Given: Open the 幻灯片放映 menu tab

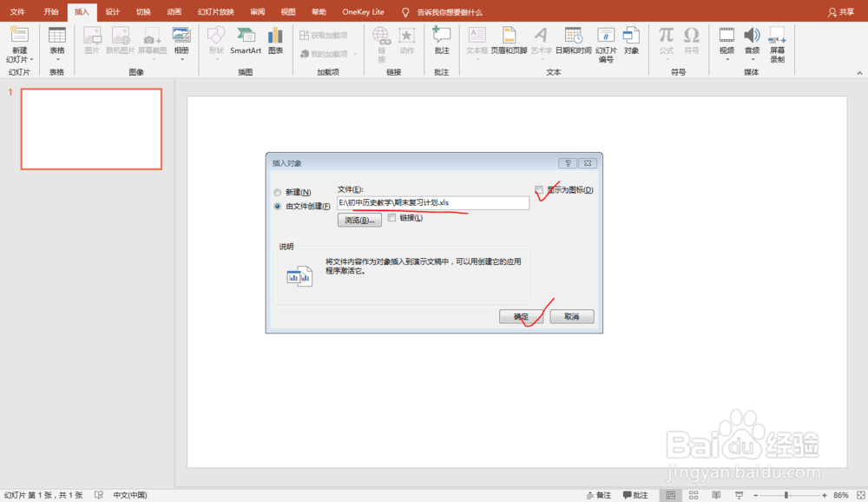Looking at the screenshot, I should 215,12.
